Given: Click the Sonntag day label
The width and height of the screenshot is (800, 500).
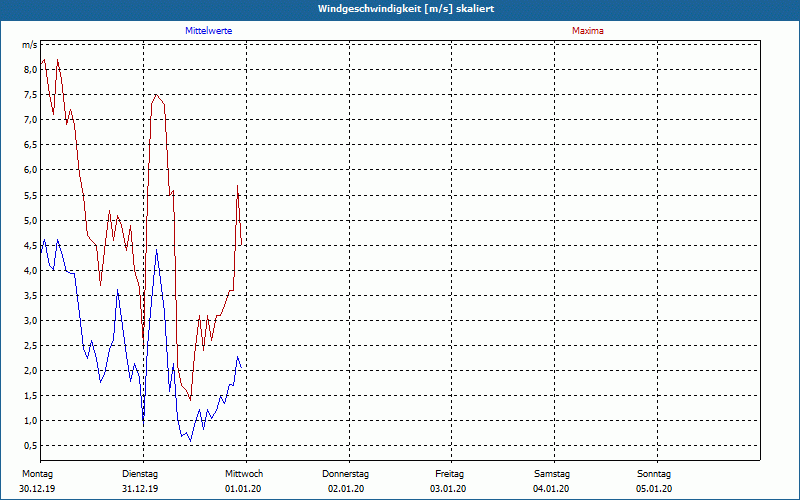Looking at the screenshot, I should 654,474.
